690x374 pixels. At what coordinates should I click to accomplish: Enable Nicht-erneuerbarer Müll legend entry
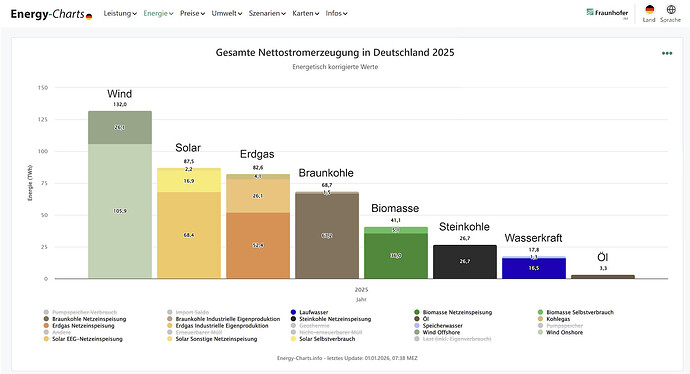point(327,332)
